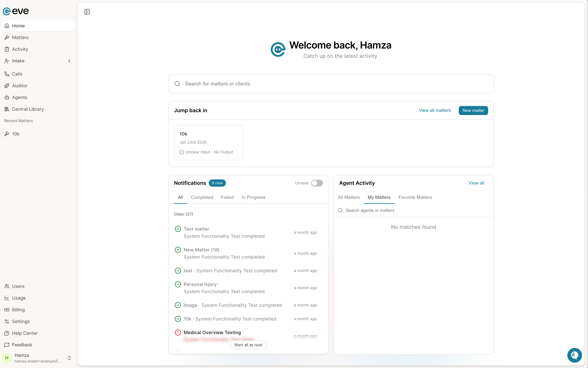Click the Recent Matters section label
The height and width of the screenshot is (368, 588).
click(19, 121)
